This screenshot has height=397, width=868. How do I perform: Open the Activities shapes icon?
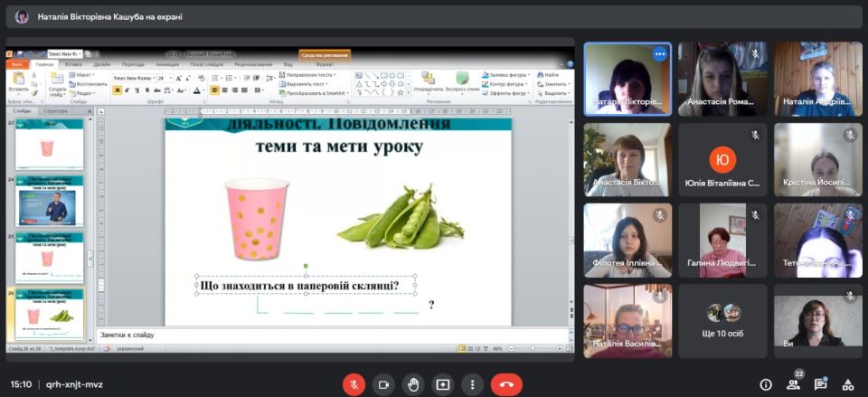tap(847, 385)
